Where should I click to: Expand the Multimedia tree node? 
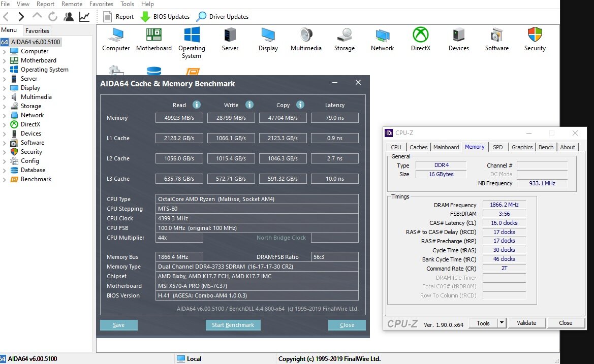tap(4, 97)
